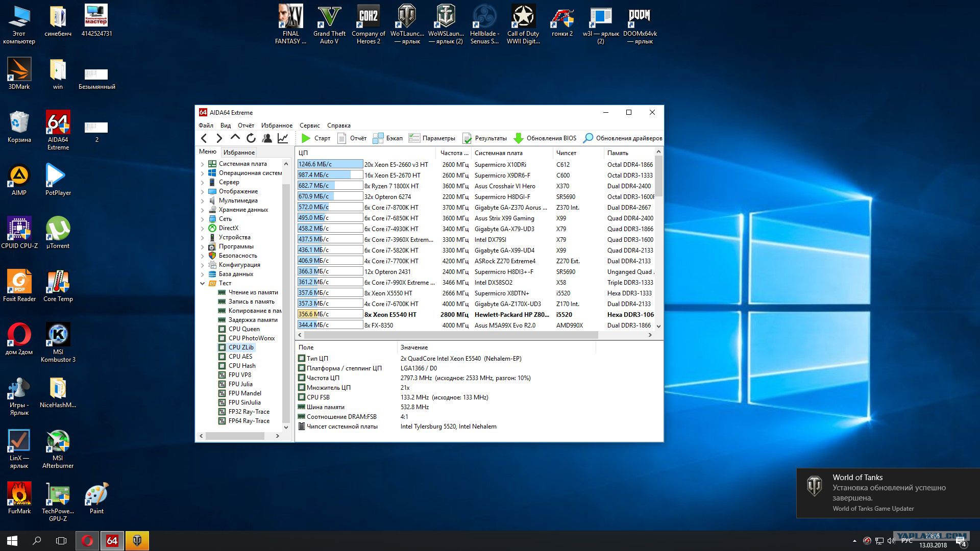The height and width of the screenshot is (551, 980).
Task: Switch to the Меню tab
Action: click(208, 152)
